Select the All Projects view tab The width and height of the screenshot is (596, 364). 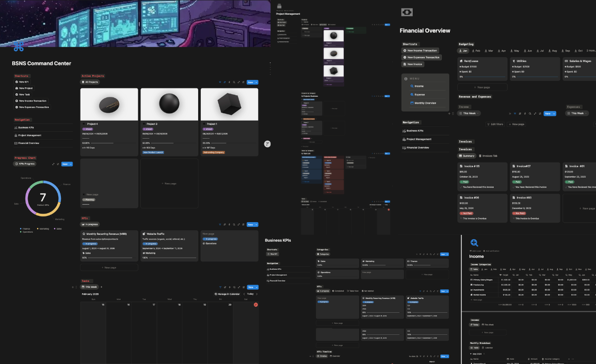click(90, 83)
